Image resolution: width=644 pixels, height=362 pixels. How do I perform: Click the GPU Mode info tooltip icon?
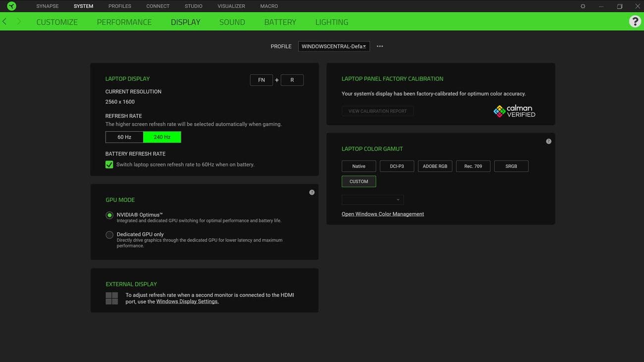pos(312,192)
